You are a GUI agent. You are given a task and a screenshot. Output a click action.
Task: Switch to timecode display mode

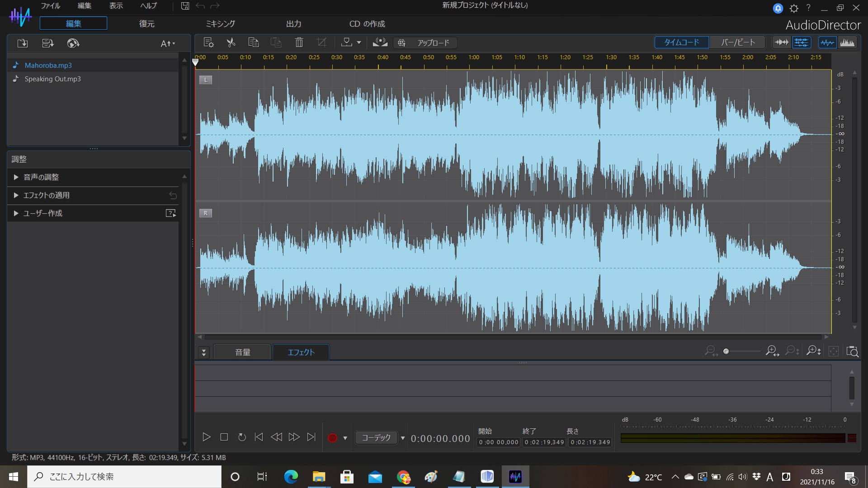(681, 42)
